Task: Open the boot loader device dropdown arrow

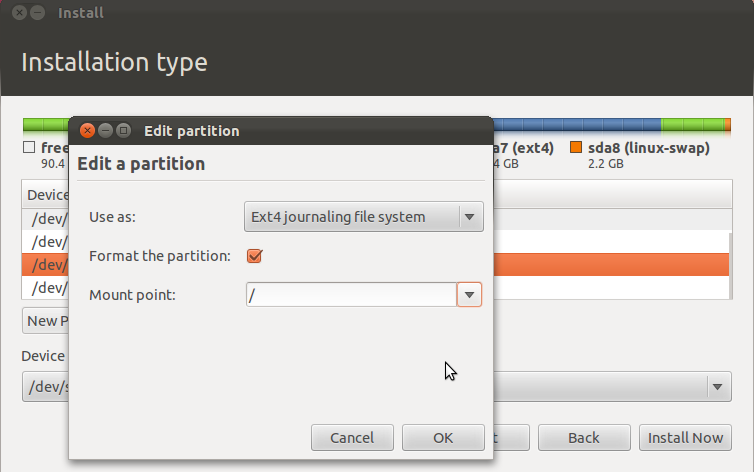Action: [717, 386]
